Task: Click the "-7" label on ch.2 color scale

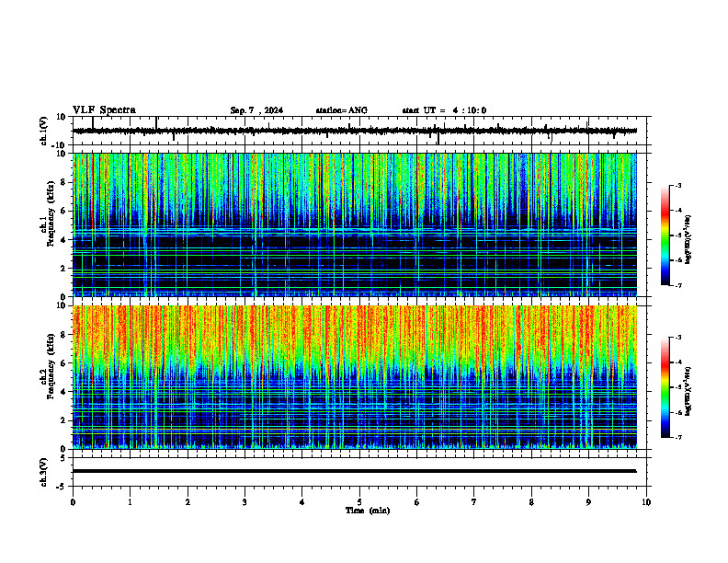Action: [677, 437]
